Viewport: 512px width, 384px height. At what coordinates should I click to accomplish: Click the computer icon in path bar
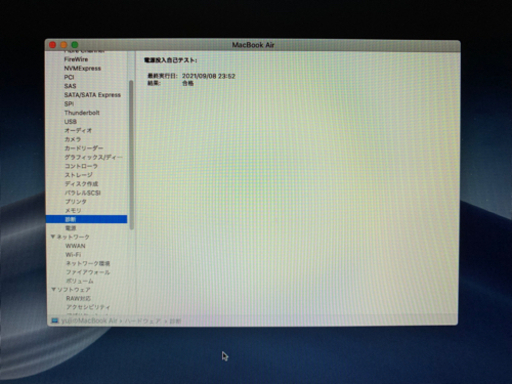(55, 321)
